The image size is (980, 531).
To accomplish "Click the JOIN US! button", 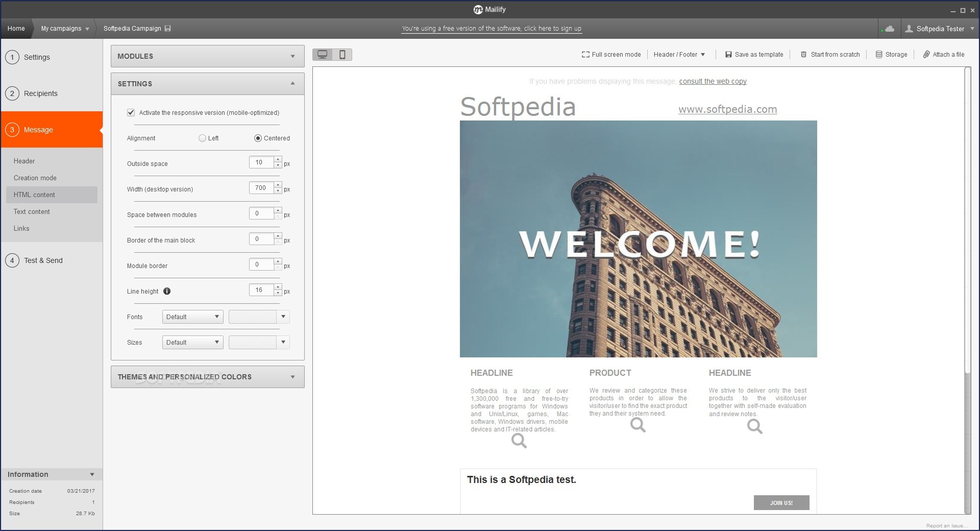I will point(781,502).
